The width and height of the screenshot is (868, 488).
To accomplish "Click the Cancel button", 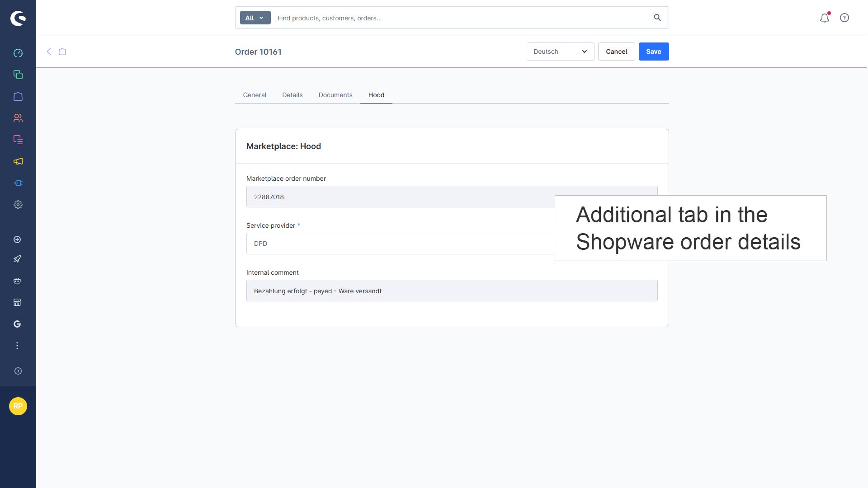I will (617, 52).
